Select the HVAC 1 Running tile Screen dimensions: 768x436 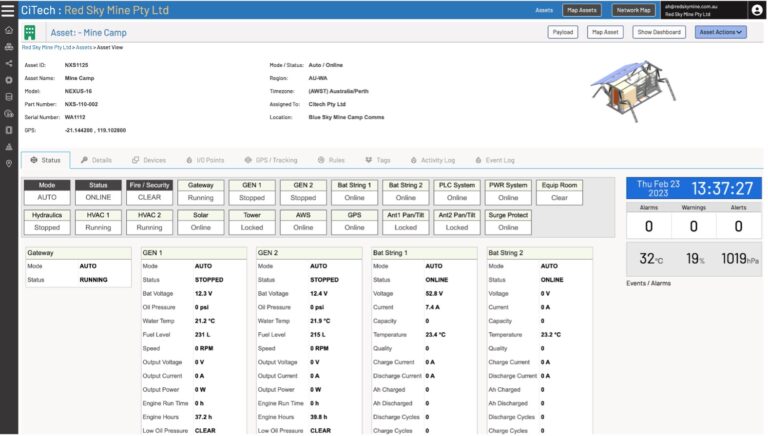click(98, 221)
